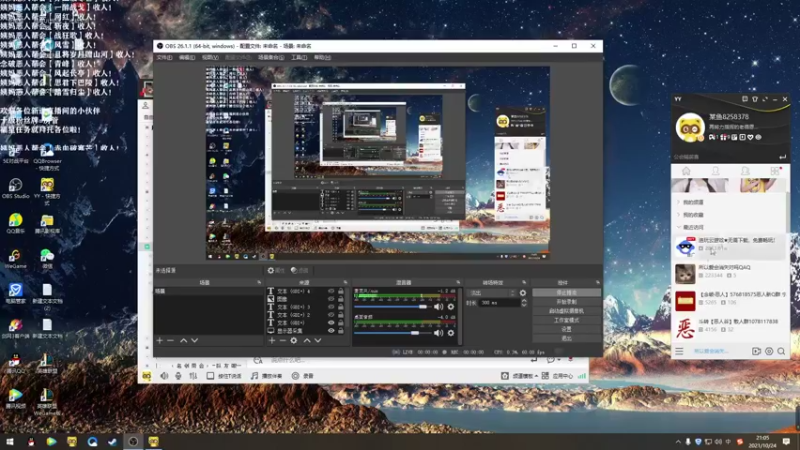Open OBS 设置 button in Controls
The image size is (800, 450).
(566, 330)
